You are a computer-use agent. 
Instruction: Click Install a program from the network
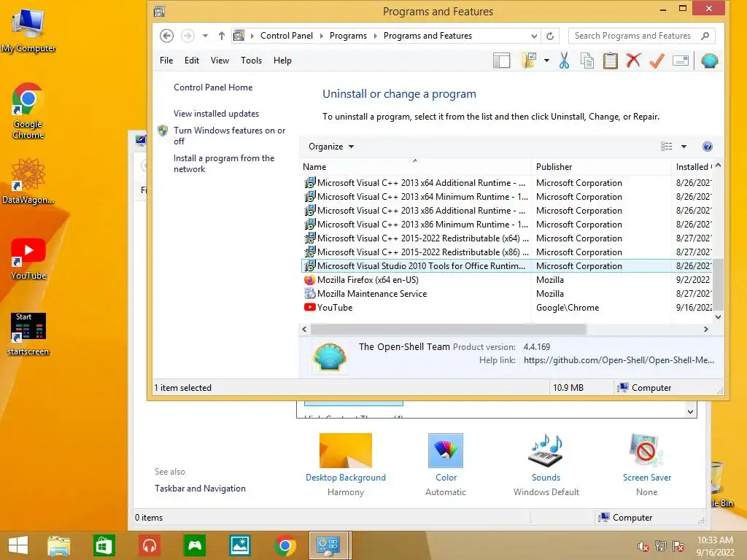[x=224, y=163]
